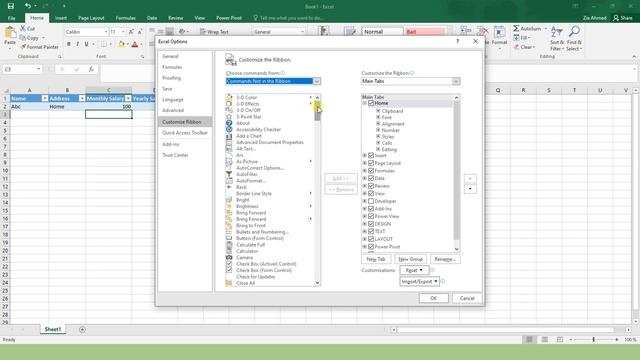The image size is (640, 360).
Task: Open the Reset dropdown button
Action: click(x=414, y=270)
